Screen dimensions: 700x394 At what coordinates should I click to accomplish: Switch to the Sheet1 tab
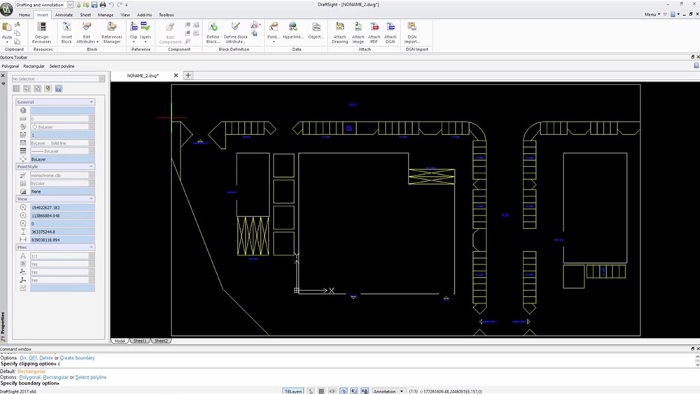(140, 341)
